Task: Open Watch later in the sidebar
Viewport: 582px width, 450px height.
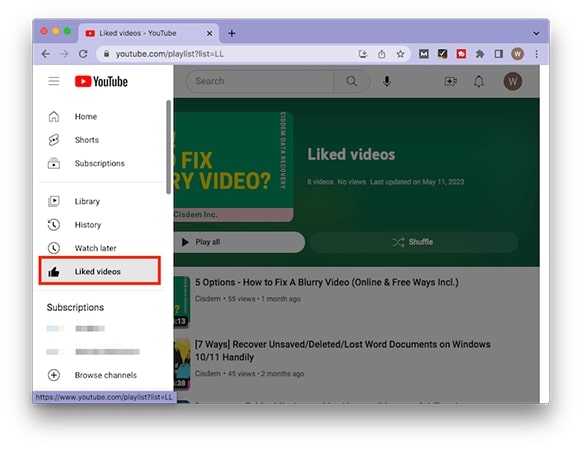Action: (x=101, y=248)
